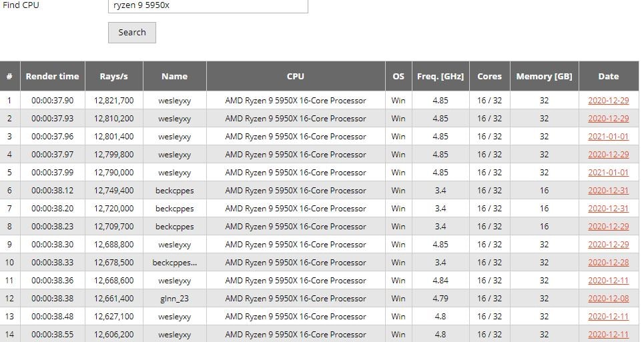Screen dimensions: 644x342
Task: Click the # column header
Action: click(9, 76)
